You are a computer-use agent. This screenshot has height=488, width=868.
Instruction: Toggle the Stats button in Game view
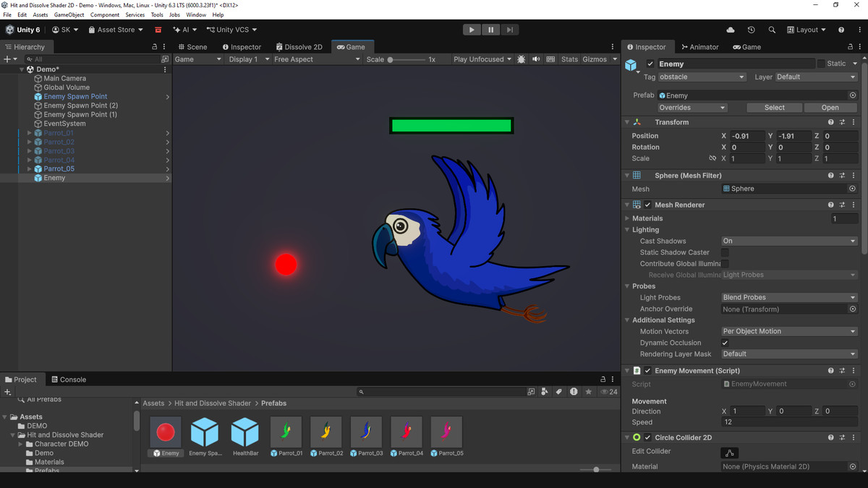tap(569, 59)
